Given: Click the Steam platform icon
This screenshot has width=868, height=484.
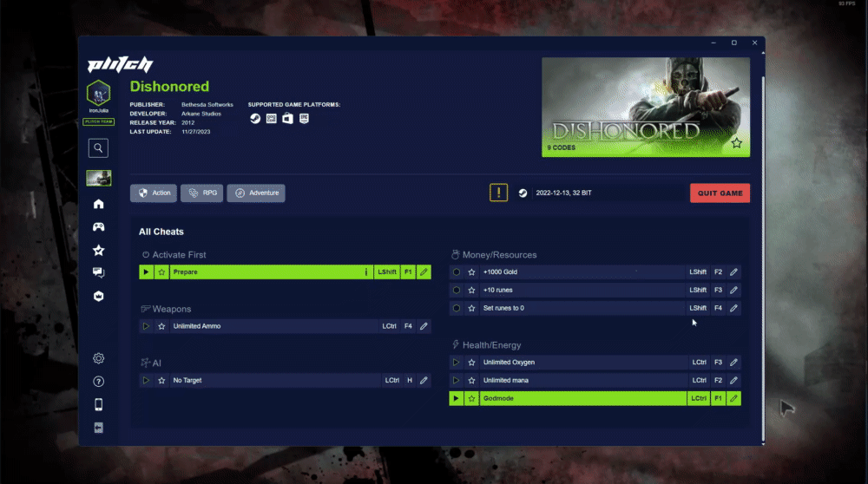Looking at the screenshot, I should pyautogui.click(x=255, y=118).
